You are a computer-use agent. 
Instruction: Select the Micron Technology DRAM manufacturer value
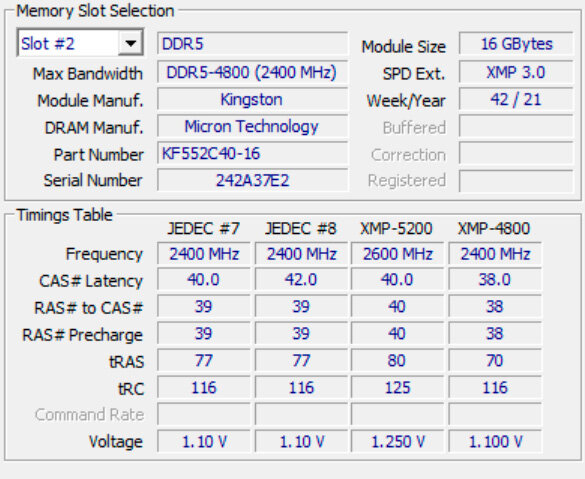tap(253, 126)
